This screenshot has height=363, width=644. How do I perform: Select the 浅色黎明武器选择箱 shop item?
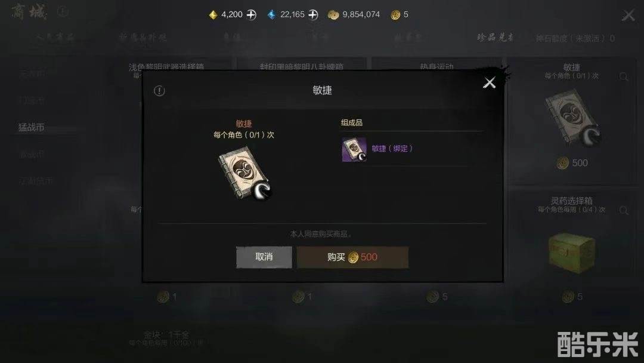tap(166, 66)
